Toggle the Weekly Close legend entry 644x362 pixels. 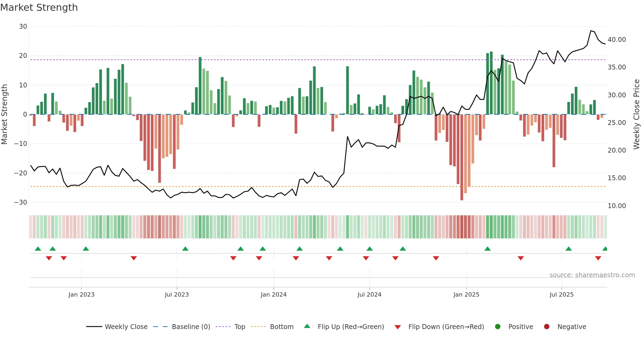[x=117, y=327]
